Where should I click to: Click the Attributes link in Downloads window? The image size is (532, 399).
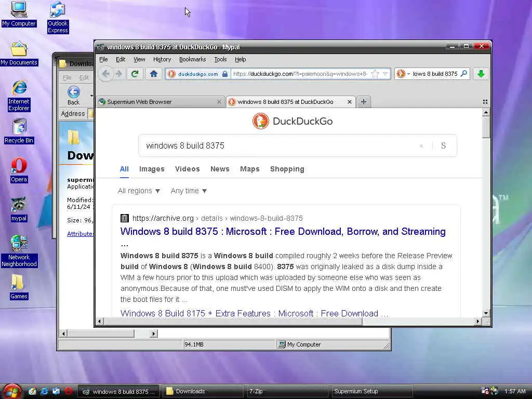[x=81, y=234]
